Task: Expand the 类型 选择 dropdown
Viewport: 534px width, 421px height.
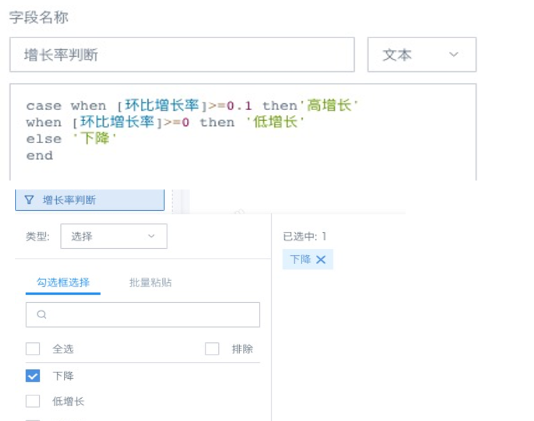Action: pos(114,236)
